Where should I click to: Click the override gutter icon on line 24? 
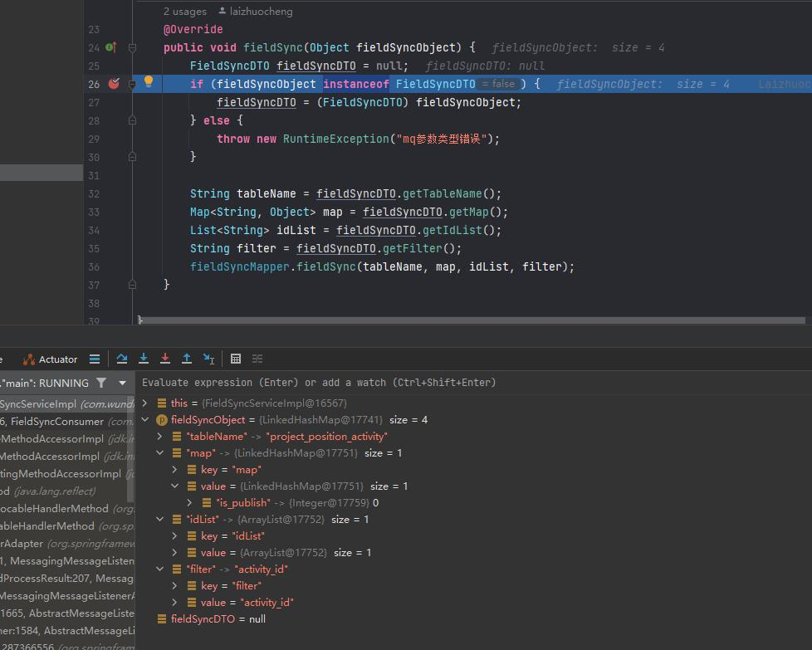pyautogui.click(x=111, y=47)
